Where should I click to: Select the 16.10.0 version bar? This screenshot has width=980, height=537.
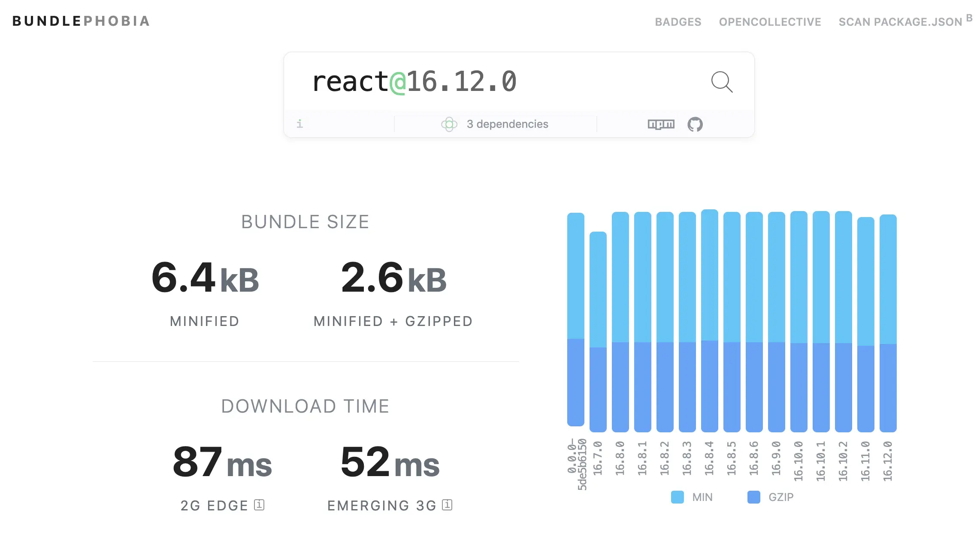[x=799, y=322]
